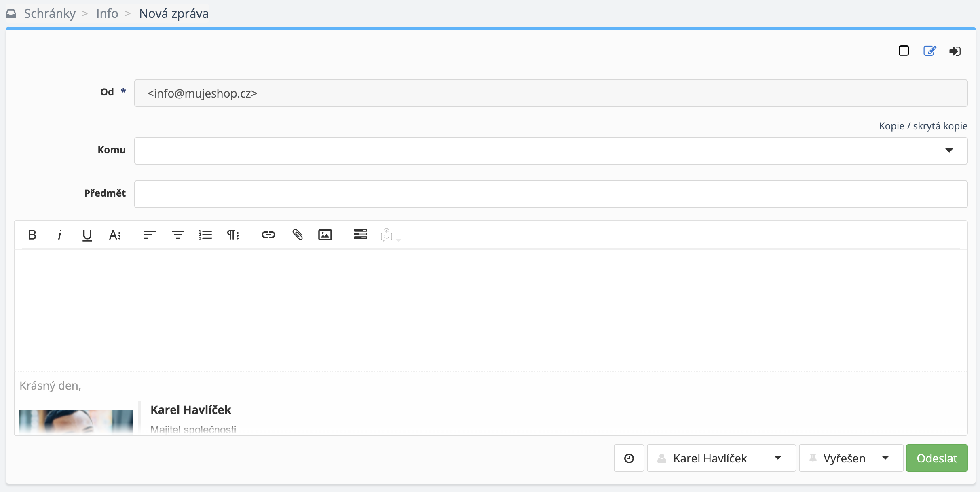The height and width of the screenshot is (492, 980).
Task: Open paragraph format options
Action: 233,235
